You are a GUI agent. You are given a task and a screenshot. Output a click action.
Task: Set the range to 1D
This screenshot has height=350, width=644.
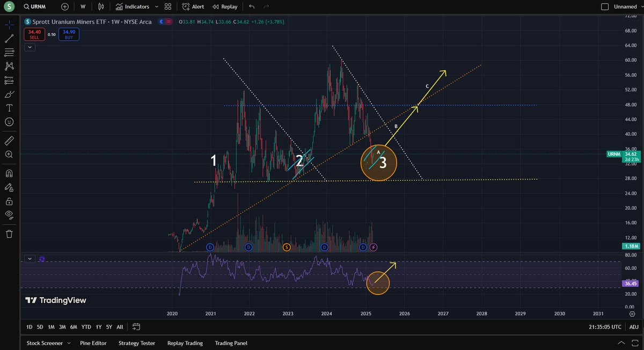[30, 327]
